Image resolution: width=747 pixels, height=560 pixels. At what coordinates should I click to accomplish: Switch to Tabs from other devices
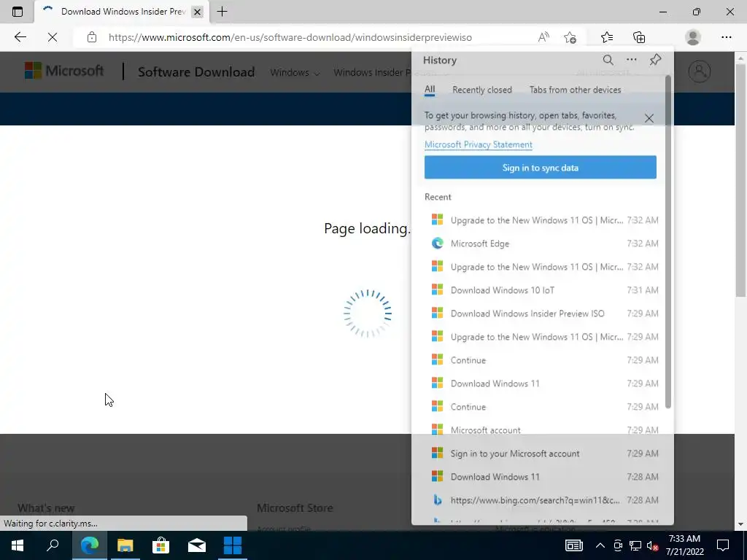575,90
